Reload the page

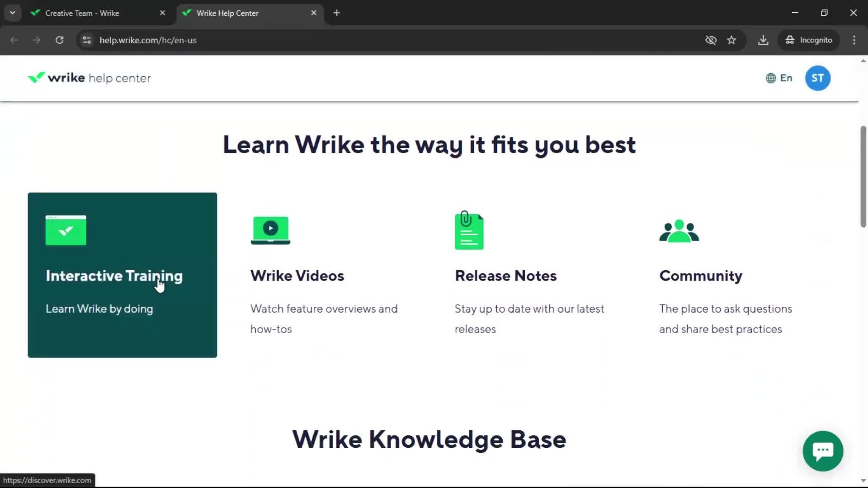click(x=59, y=40)
